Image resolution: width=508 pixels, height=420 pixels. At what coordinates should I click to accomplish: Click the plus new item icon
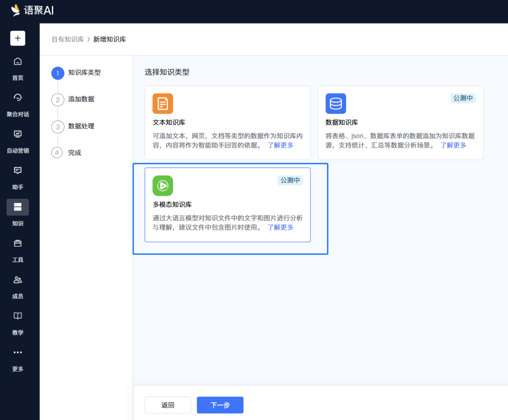(18, 38)
